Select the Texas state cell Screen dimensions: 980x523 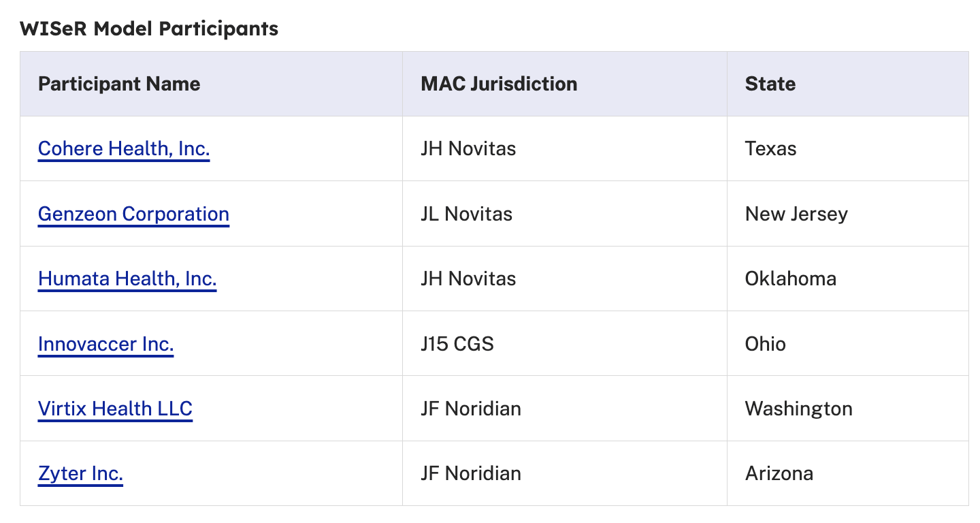(x=770, y=148)
